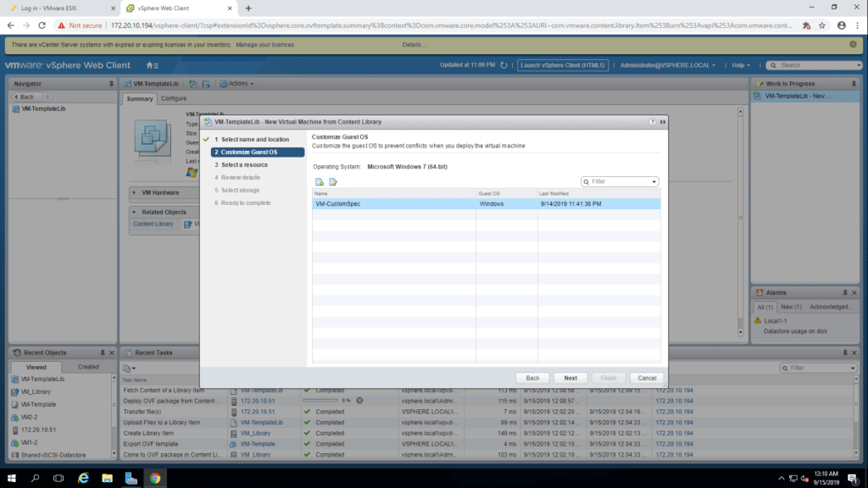Open the wizard Filter dropdown arrow
The image size is (868, 488).
click(654, 181)
